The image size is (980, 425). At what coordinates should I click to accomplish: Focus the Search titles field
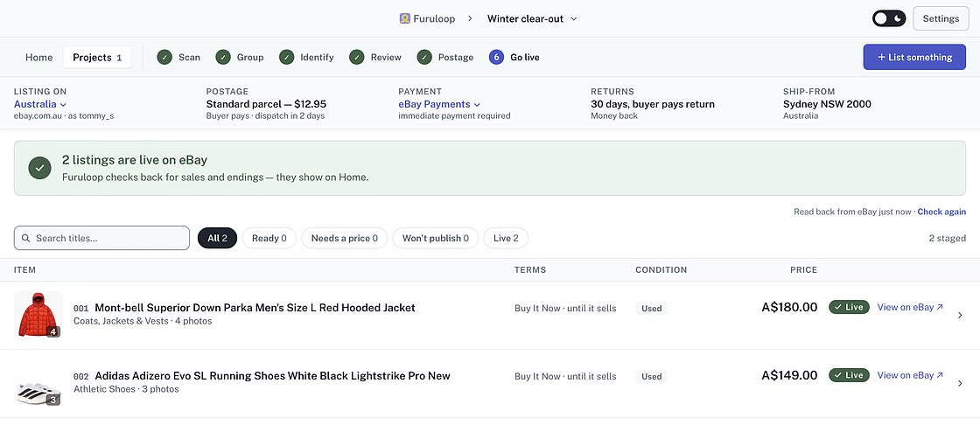tap(101, 238)
